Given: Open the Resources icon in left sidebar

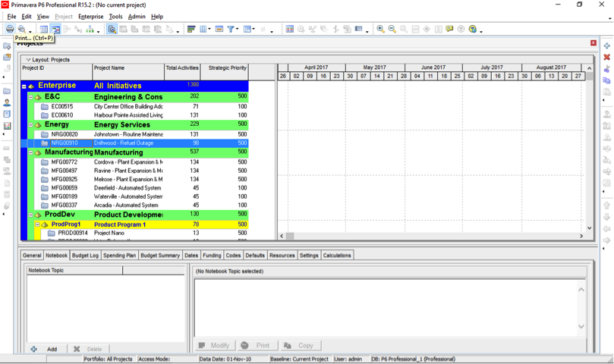Looking at the screenshot, I should pyautogui.click(x=7, y=102).
